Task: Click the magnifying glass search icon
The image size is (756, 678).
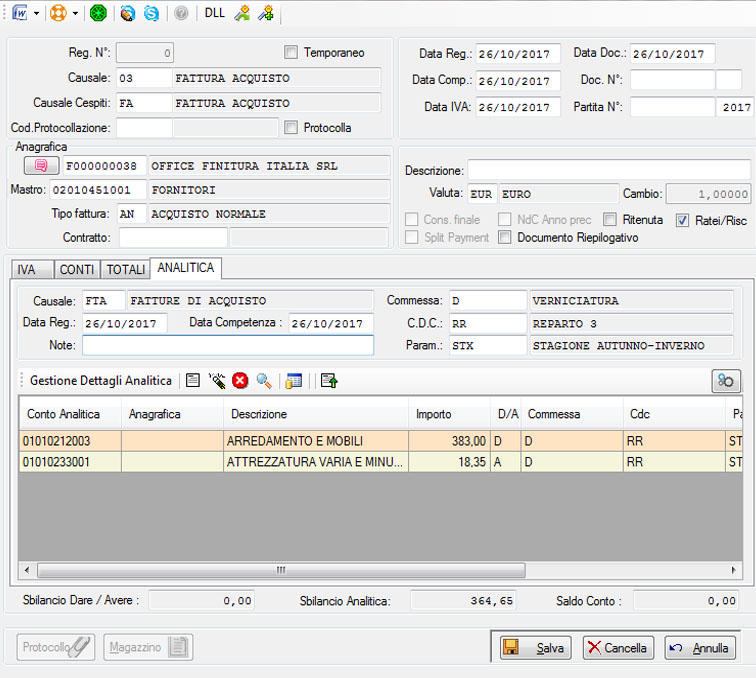Action: coord(264,380)
